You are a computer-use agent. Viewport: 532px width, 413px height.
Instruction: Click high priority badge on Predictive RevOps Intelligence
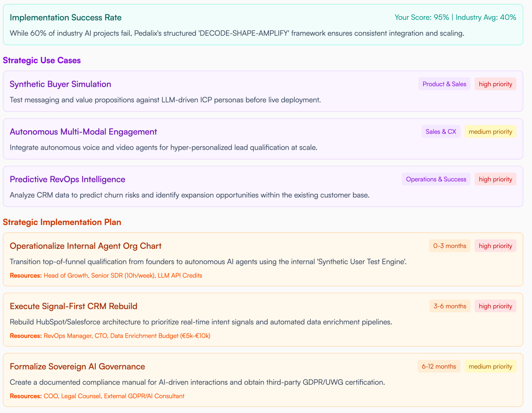(x=495, y=179)
